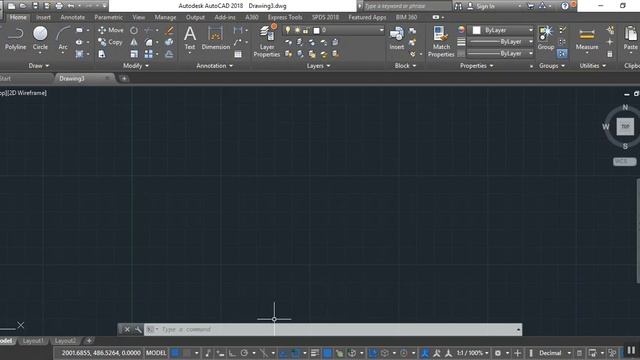Toggle MODEL space button in status bar

tap(156, 353)
